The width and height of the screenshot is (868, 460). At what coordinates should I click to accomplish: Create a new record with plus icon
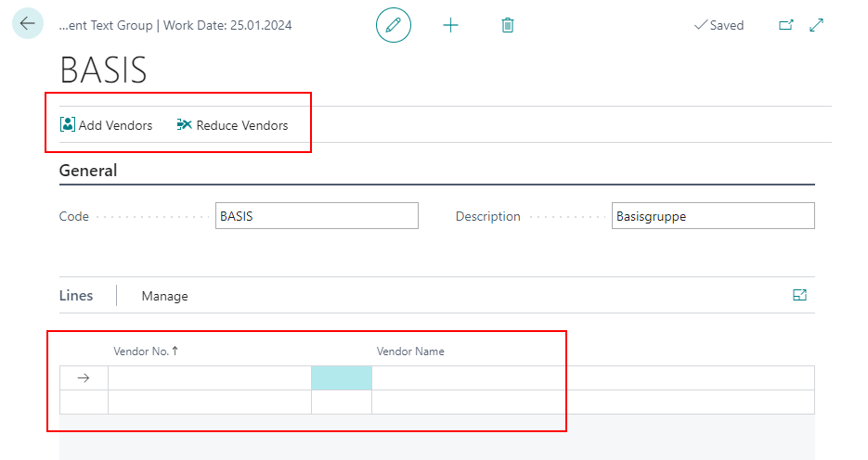tap(450, 25)
